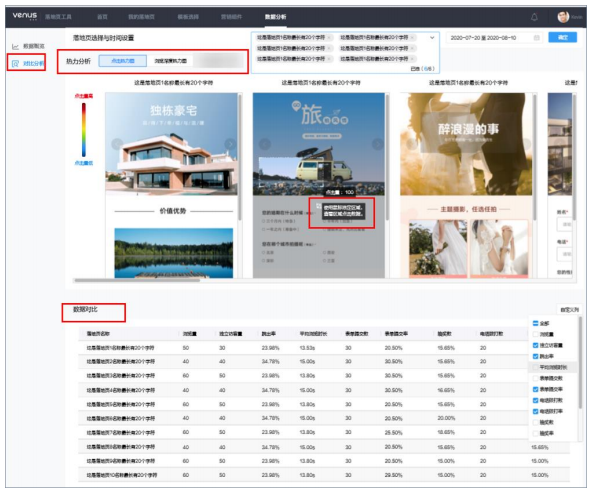Open the date range picker field
The height and width of the screenshot is (495, 592).
tap(494, 38)
